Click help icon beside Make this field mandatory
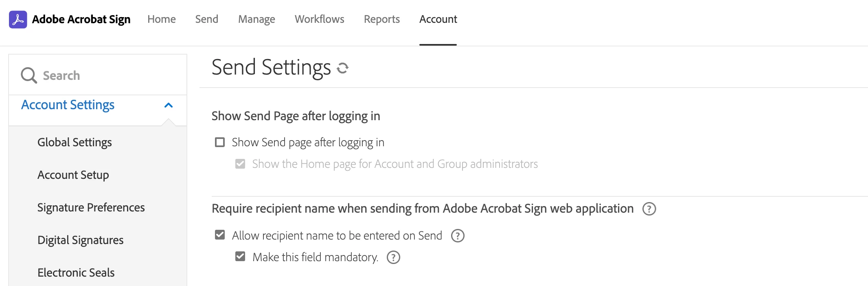This screenshot has width=868, height=286. pyautogui.click(x=393, y=257)
